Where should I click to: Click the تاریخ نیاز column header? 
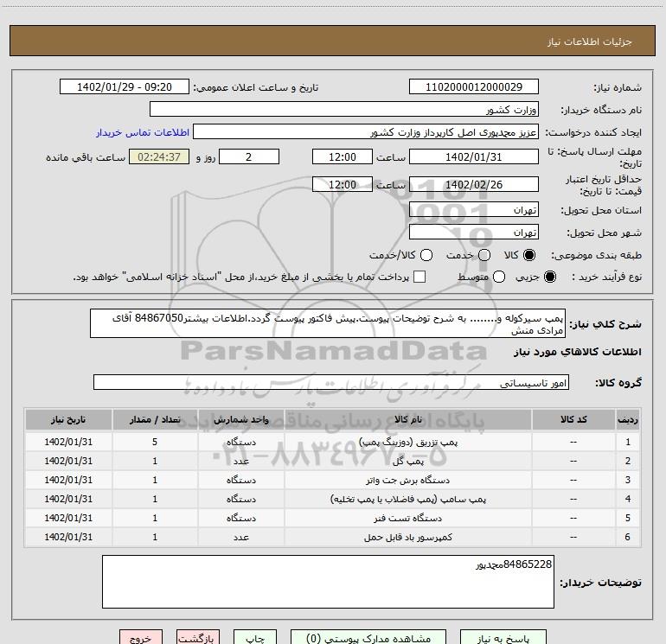(68, 419)
